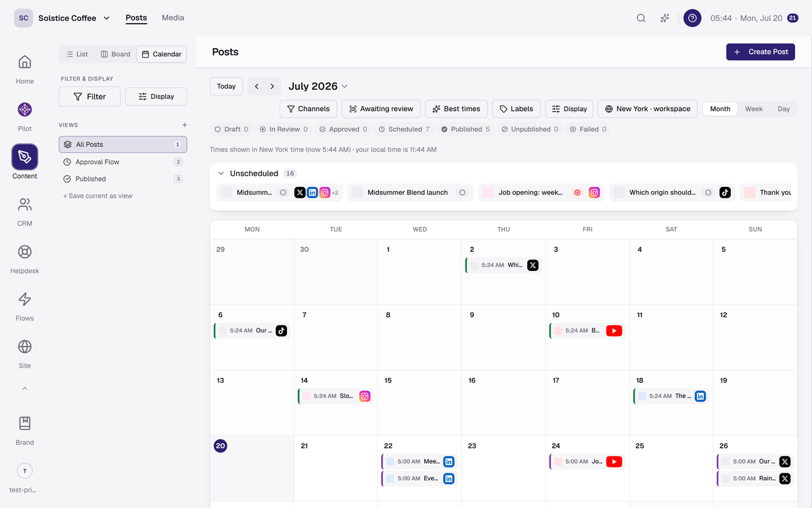Switch calendar to Day view
This screenshot has height=508, width=812.
point(784,108)
